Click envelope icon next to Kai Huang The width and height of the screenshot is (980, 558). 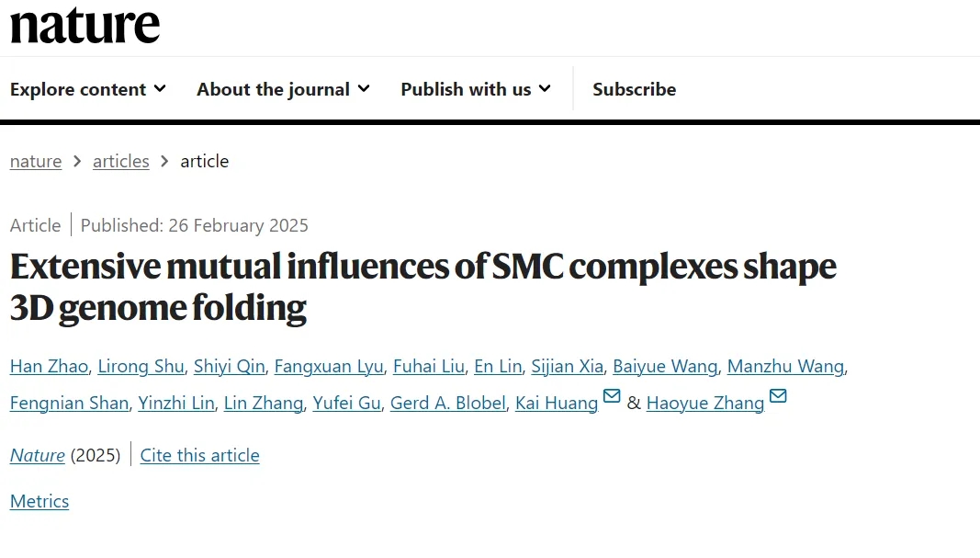click(612, 396)
